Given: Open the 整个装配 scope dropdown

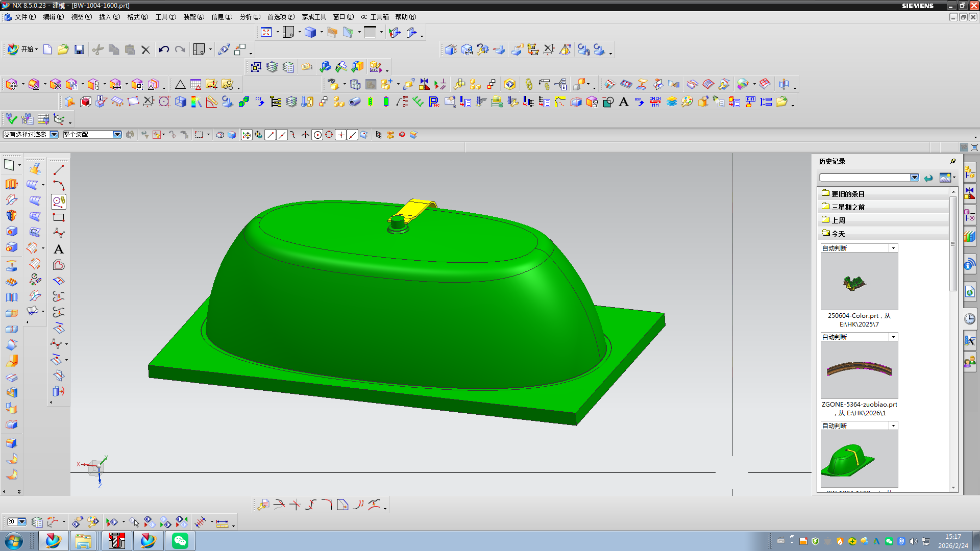Looking at the screenshot, I should 116,135.
